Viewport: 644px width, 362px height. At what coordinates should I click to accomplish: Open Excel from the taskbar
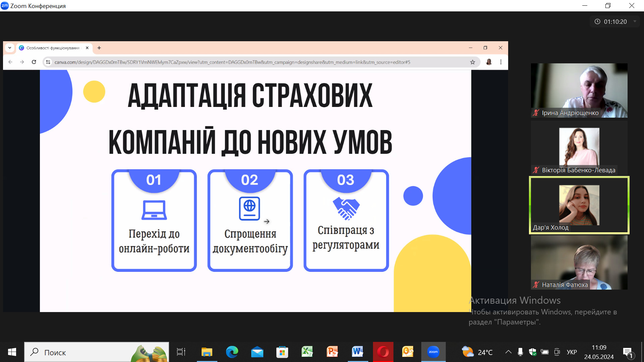[307, 352]
